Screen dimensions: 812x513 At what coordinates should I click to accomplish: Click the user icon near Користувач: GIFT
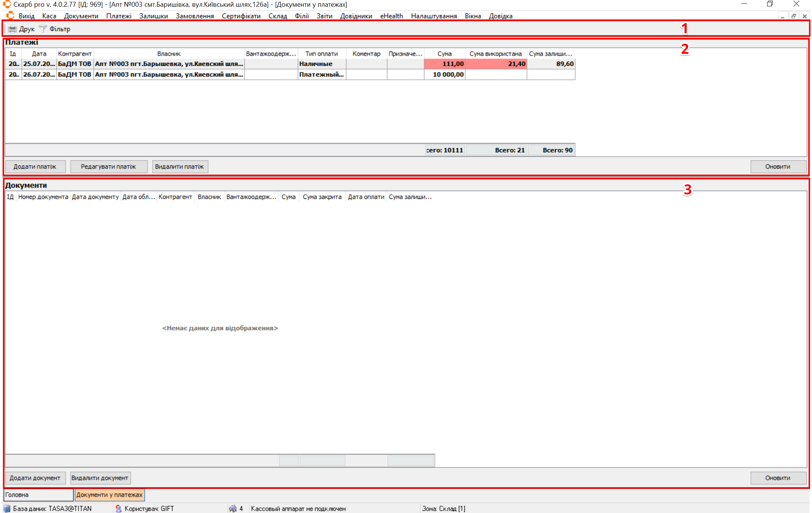[119, 509]
